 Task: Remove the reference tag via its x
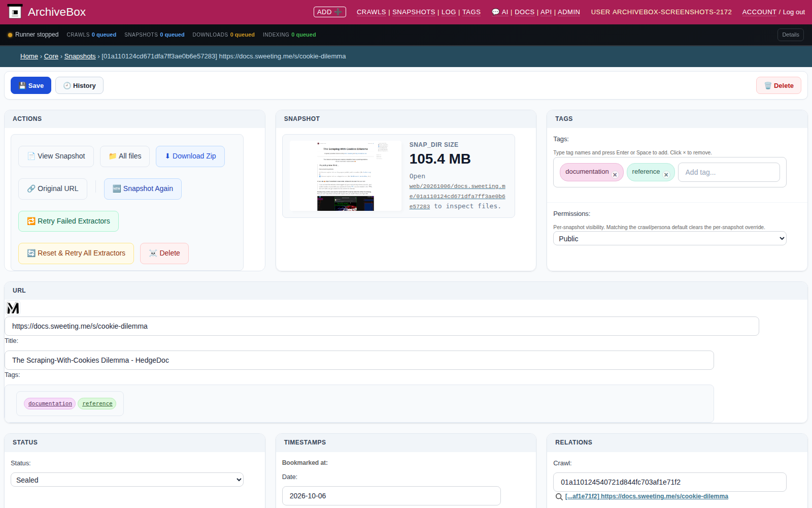[x=666, y=175]
